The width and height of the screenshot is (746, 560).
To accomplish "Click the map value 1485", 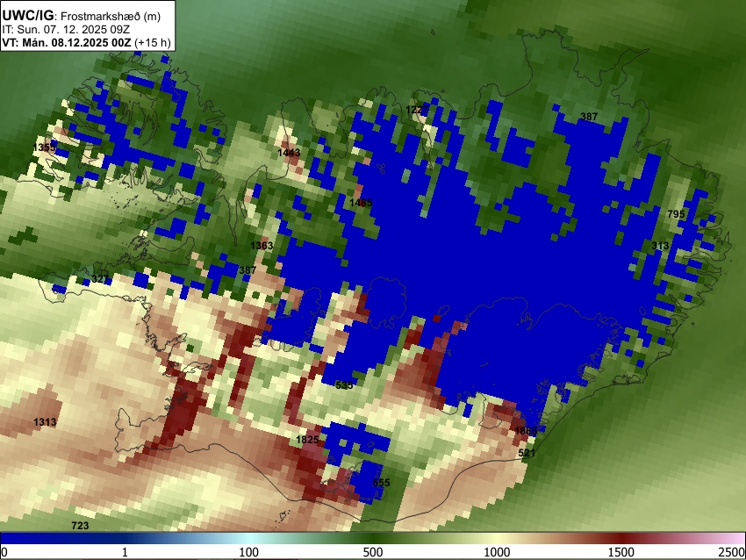I will pos(361,203).
